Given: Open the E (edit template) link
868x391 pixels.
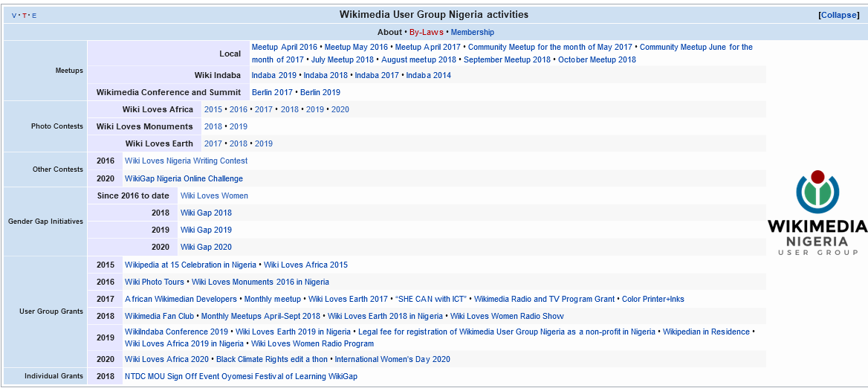Looking at the screenshot, I should [x=33, y=16].
